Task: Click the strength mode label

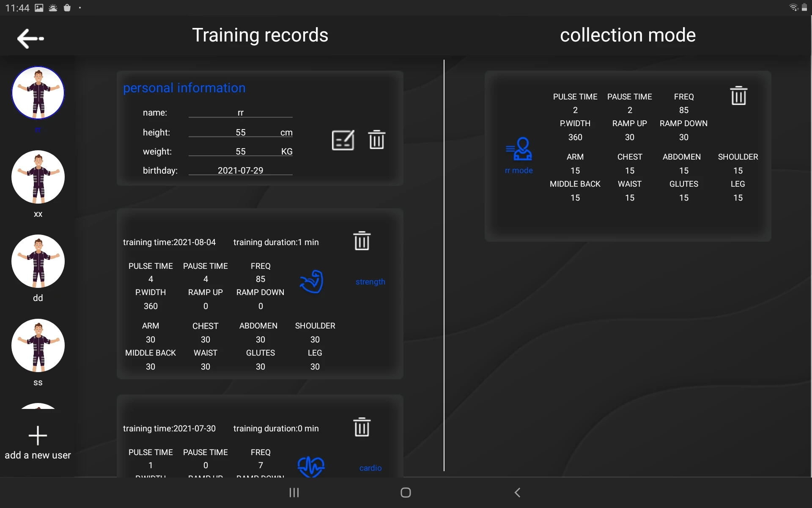Action: point(370,282)
